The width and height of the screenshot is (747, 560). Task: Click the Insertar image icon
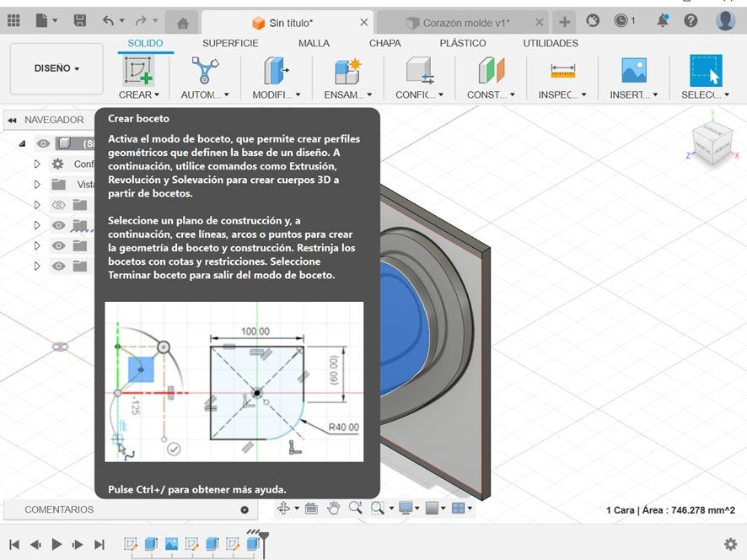634,70
